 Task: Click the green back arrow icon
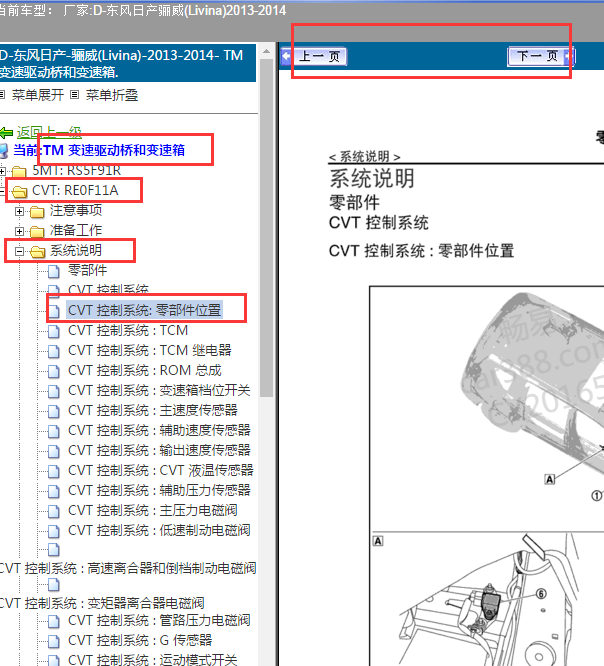[x=6, y=133]
